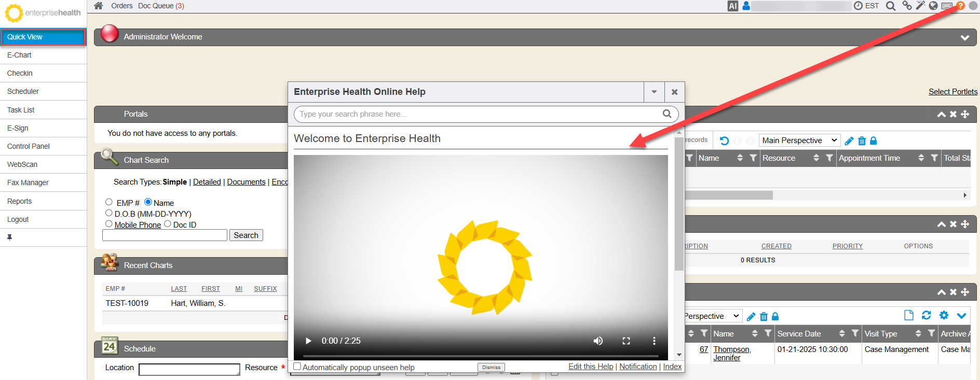Click the home icon beside Orders

tap(99, 6)
